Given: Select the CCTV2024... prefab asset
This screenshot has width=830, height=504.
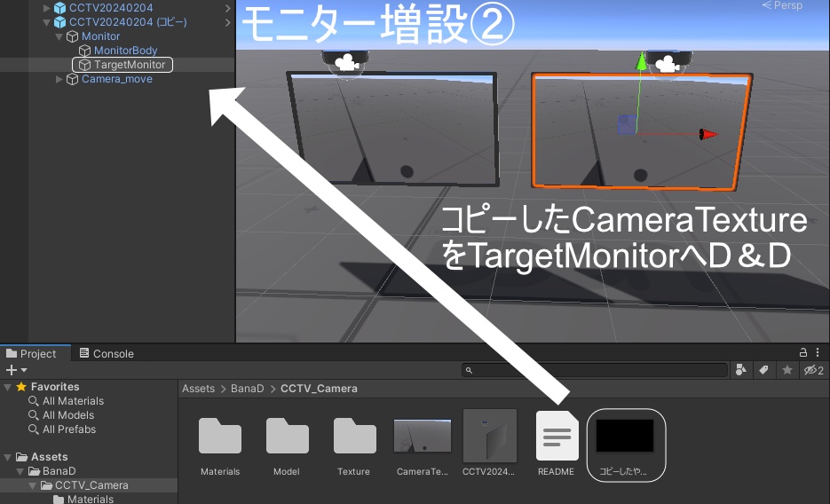Looking at the screenshot, I should [x=490, y=436].
